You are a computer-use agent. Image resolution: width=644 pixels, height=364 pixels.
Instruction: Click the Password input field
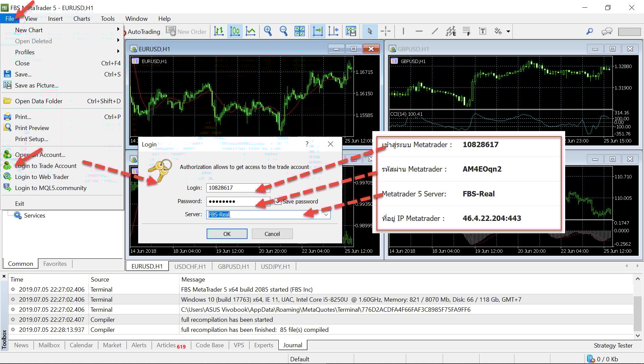[x=238, y=201]
